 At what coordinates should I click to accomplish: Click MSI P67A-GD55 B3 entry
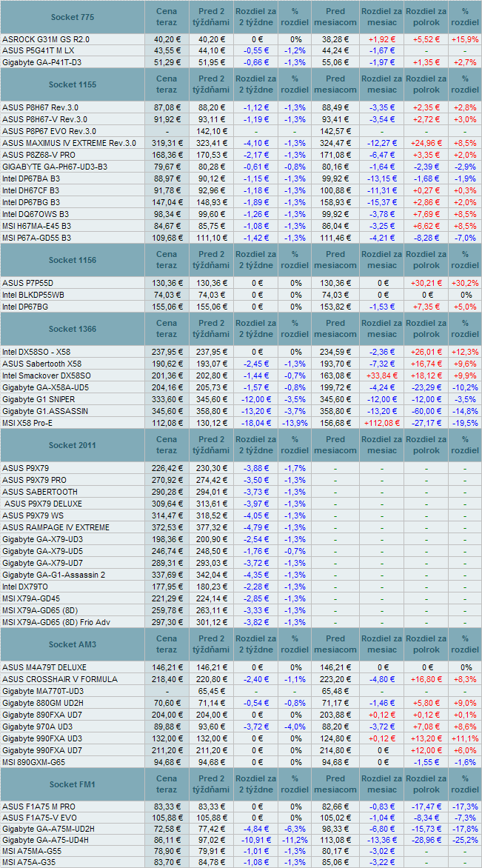[36, 238]
